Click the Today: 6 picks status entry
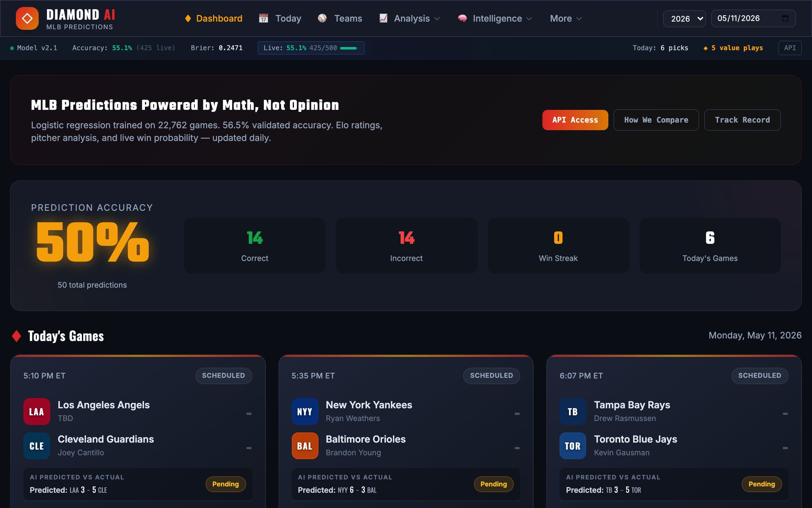The width and height of the screenshot is (812, 508). coord(660,48)
